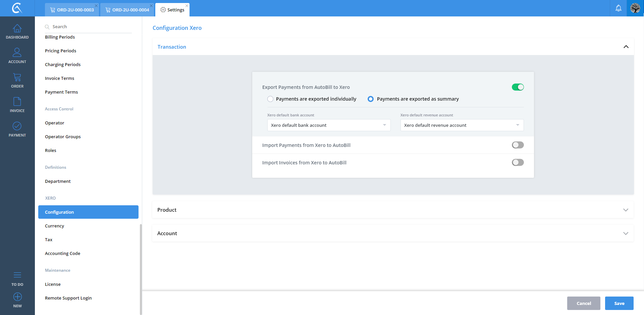
Task: Open the notifications bell
Action: click(618, 8)
